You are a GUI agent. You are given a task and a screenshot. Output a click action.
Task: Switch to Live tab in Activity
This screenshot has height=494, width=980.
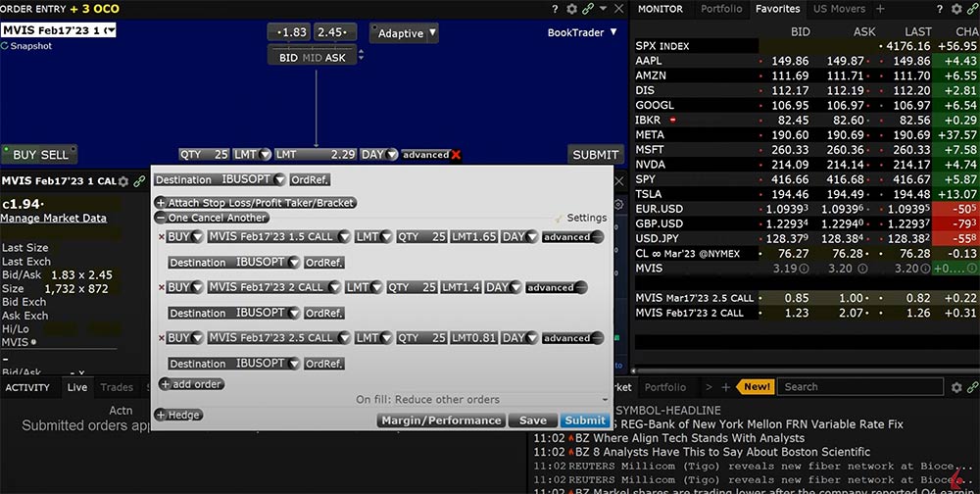76,388
